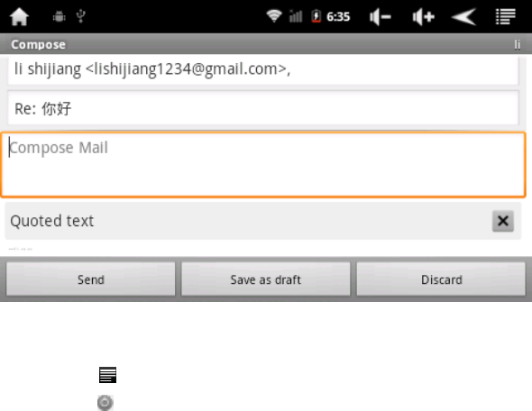Lower volume with the speaker minus icon
The width and height of the screenshot is (532, 411).
(380, 16)
